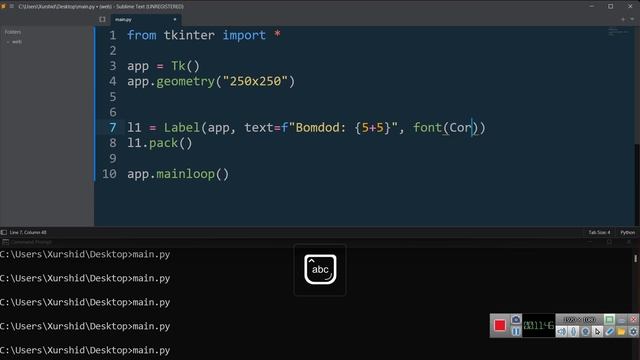Click the Command Prompt scrollbar

(x=636, y=259)
